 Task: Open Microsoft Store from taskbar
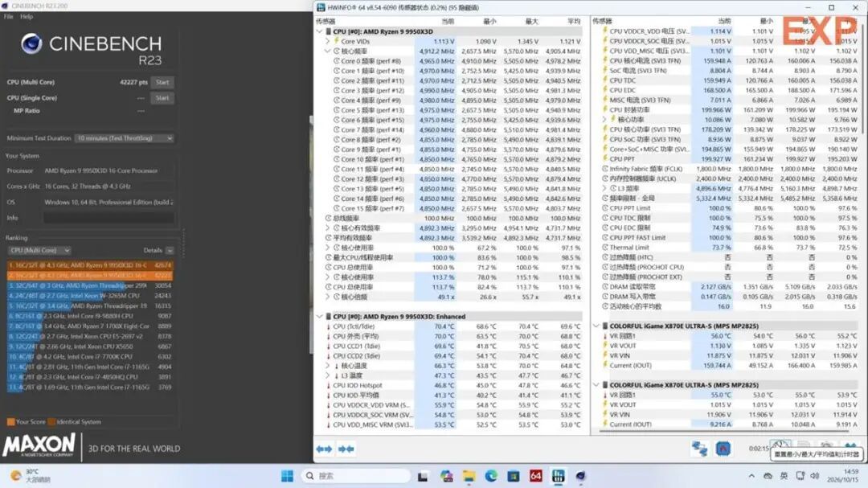pyautogui.click(x=513, y=476)
